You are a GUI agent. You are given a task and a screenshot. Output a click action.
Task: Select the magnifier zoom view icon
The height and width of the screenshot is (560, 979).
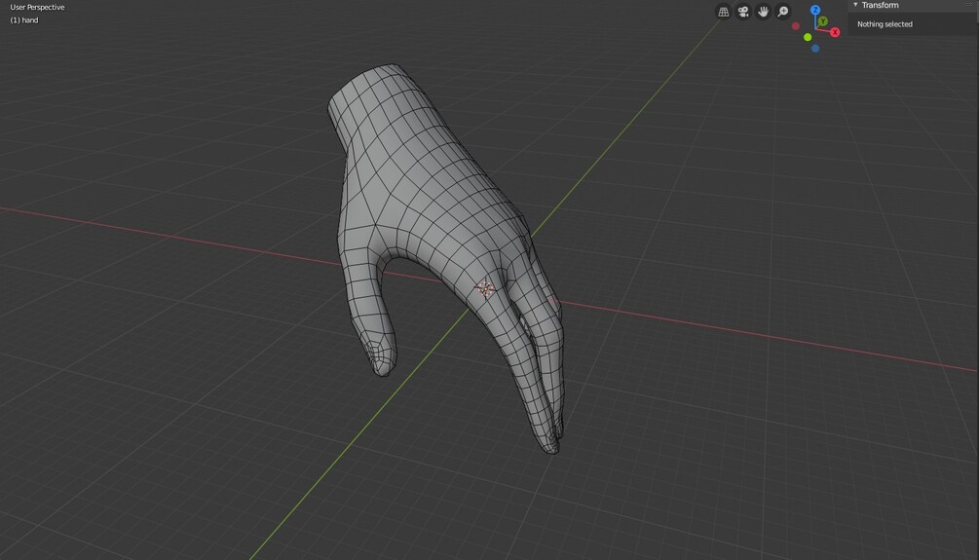click(783, 12)
